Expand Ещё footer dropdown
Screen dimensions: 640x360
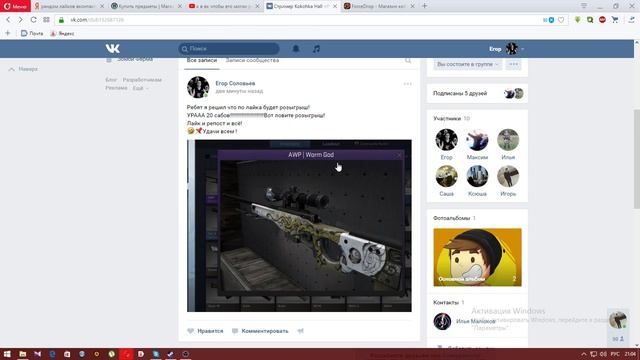[x=140, y=88]
